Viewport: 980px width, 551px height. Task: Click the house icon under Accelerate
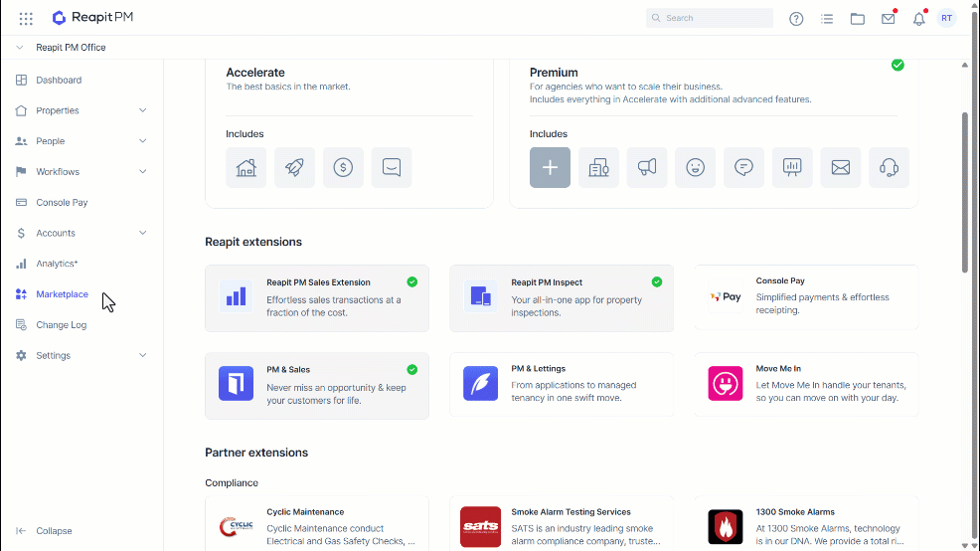click(x=246, y=168)
